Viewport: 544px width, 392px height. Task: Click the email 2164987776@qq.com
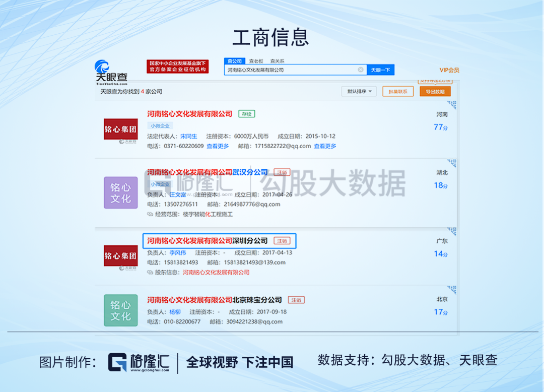pos(252,205)
